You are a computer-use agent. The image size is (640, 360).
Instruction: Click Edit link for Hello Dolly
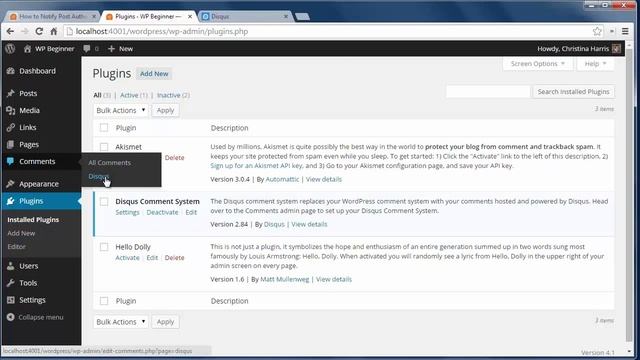(x=152, y=258)
